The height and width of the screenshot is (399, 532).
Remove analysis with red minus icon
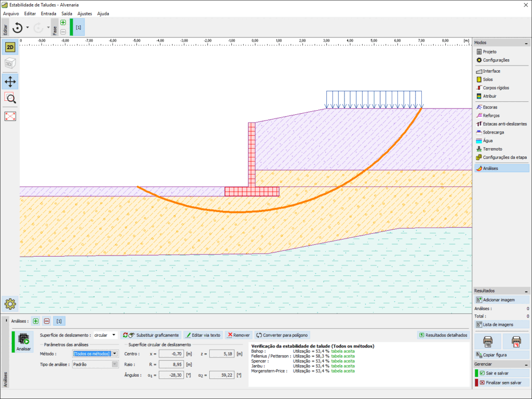coord(47,322)
